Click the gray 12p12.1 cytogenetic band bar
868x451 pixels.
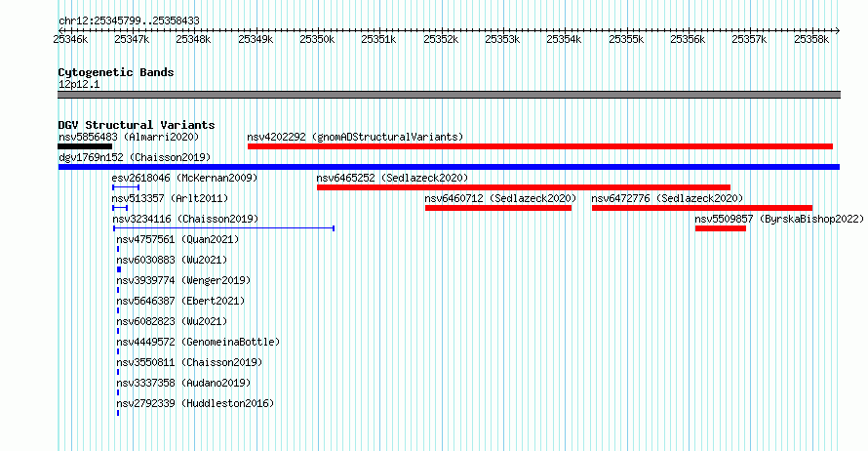(x=449, y=95)
